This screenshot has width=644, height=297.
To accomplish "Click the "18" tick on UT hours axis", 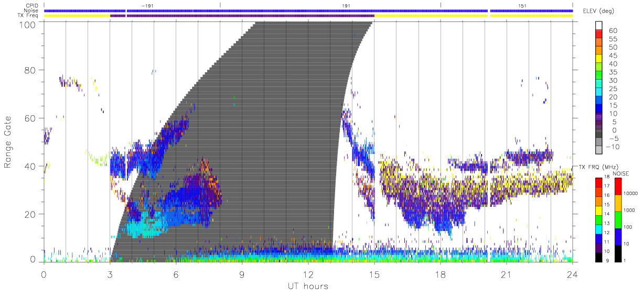I will click(441, 274).
